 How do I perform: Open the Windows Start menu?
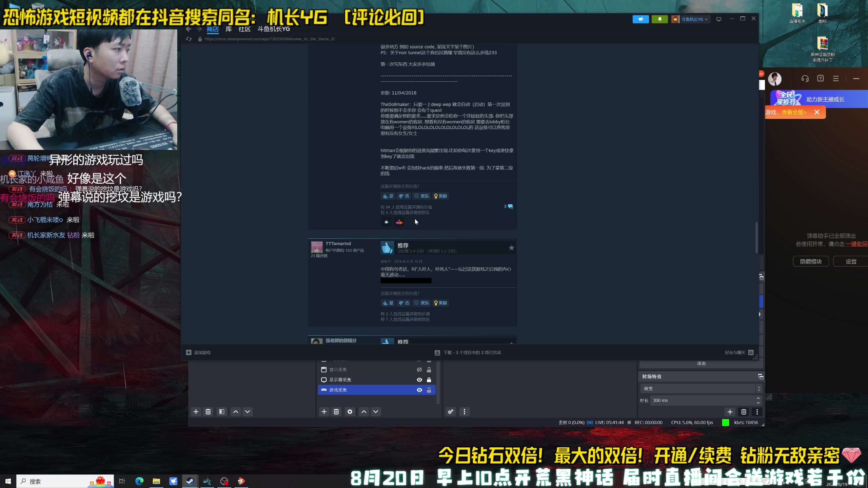coord(8,481)
